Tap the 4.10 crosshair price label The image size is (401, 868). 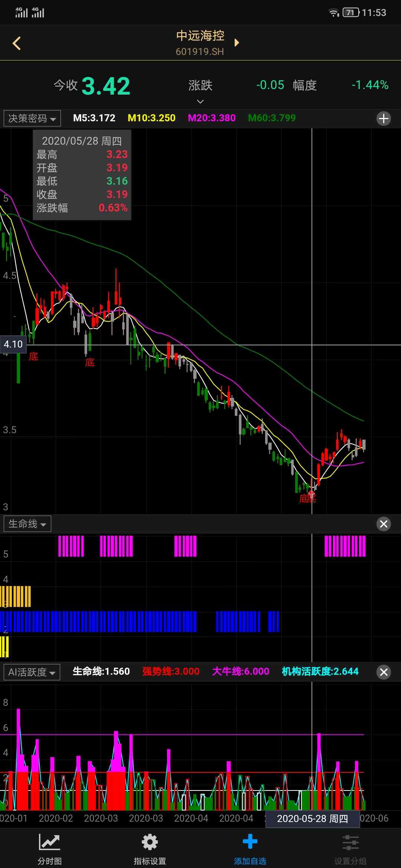(x=13, y=344)
